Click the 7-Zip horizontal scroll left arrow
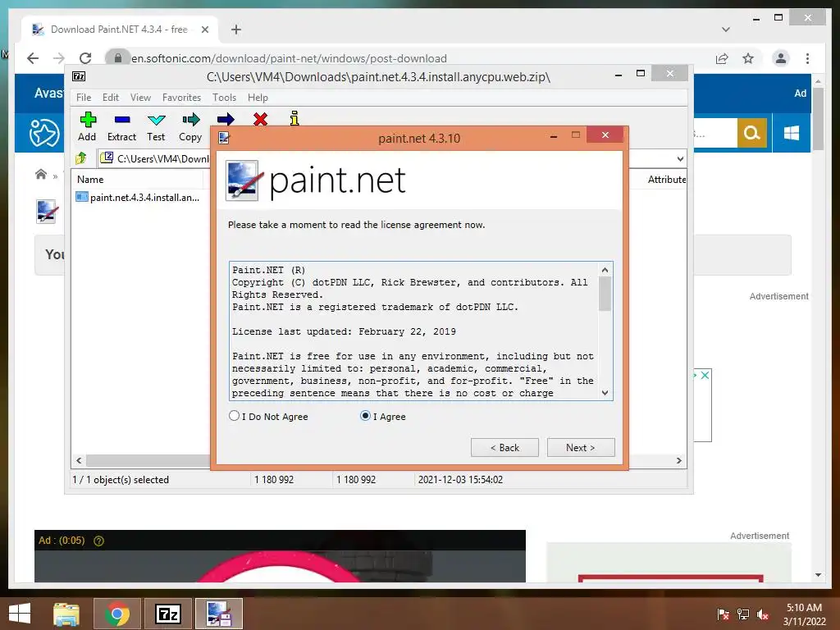The image size is (840, 630). [x=80, y=461]
